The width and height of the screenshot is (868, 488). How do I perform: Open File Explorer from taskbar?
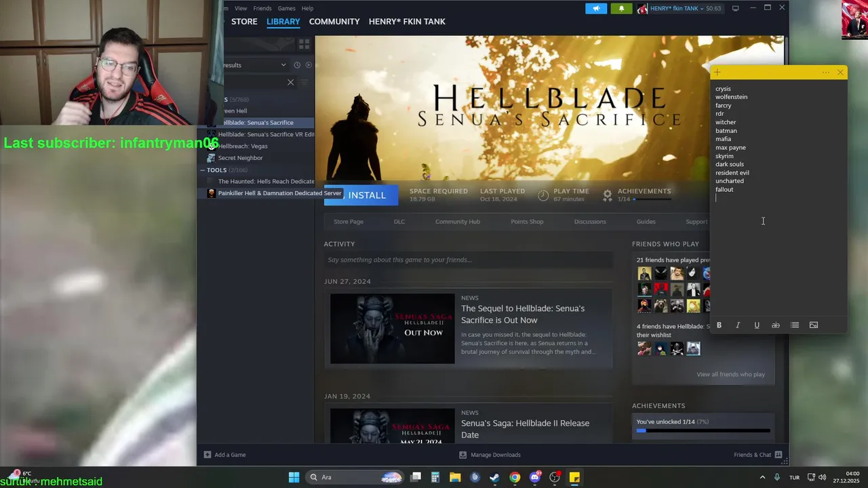[455, 477]
